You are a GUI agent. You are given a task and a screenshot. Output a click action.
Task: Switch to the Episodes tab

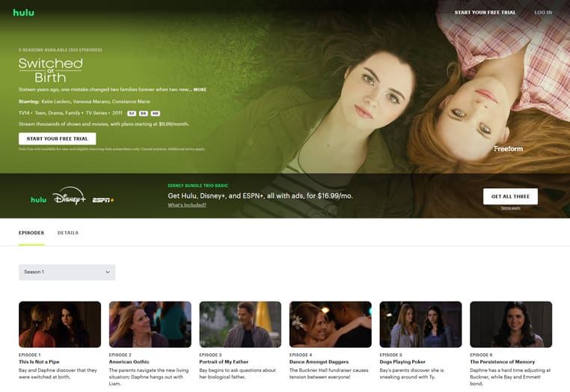point(31,233)
